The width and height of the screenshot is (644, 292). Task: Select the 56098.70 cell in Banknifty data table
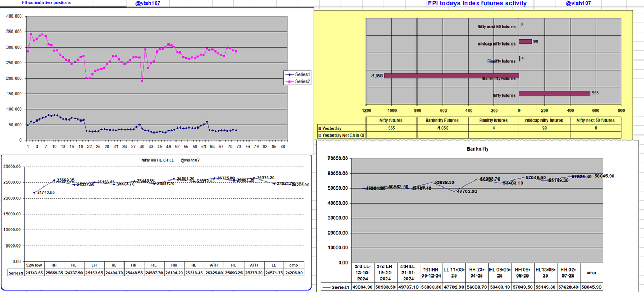[x=477, y=287]
